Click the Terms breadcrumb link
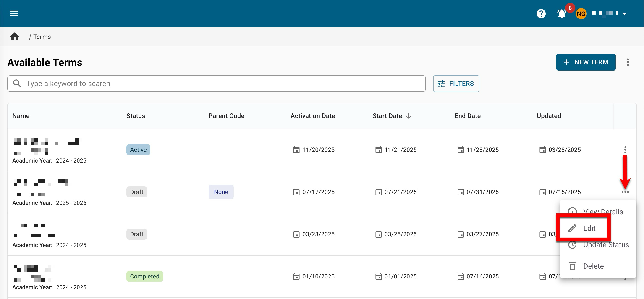Screen dimensions: 644x299 42,37
